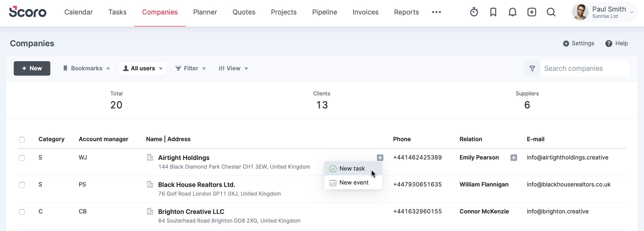Click account manager WJ cell

click(83, 158)
